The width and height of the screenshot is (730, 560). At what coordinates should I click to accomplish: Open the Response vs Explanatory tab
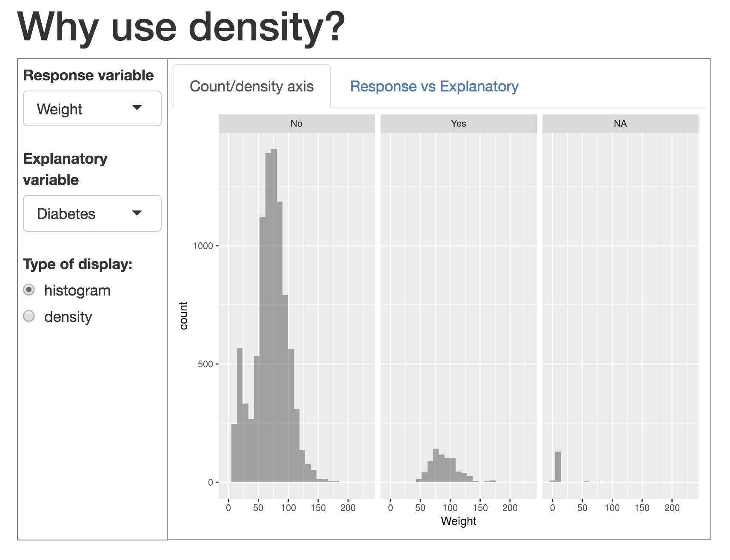[434, 86]
